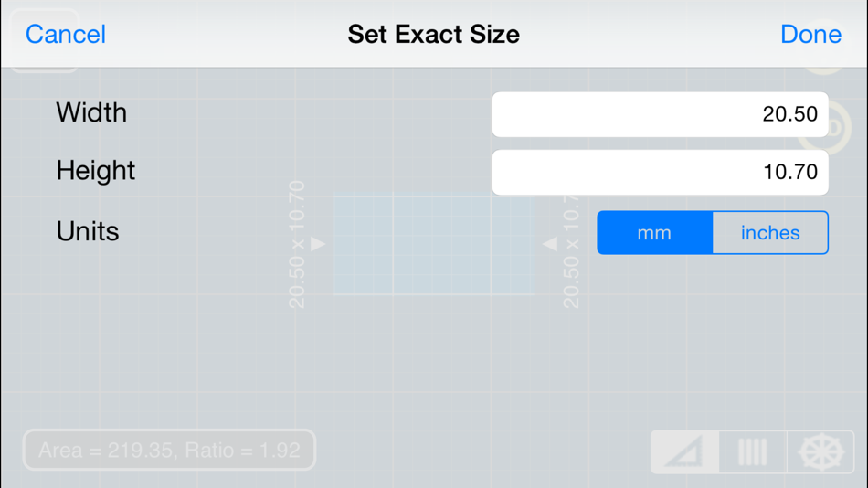The width and height of the screenshot is (868, 488).
Task: Open the ship wheel settings icon
Action: [x=820, y=451]
